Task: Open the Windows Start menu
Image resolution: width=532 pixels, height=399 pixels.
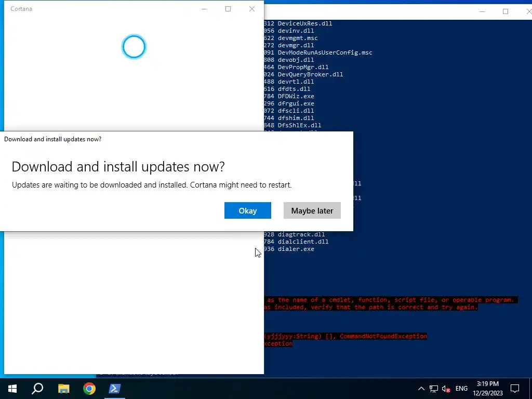Action: click(12, 389)
